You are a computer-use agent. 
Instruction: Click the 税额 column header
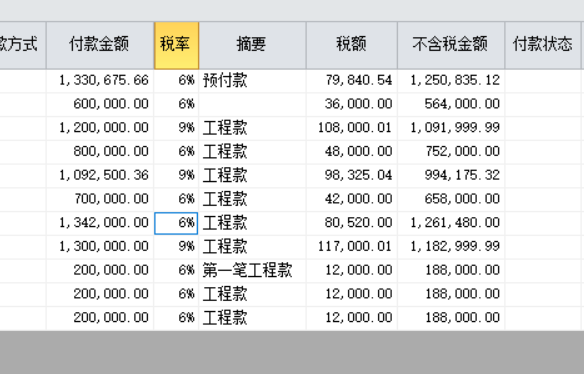(352, 45)
